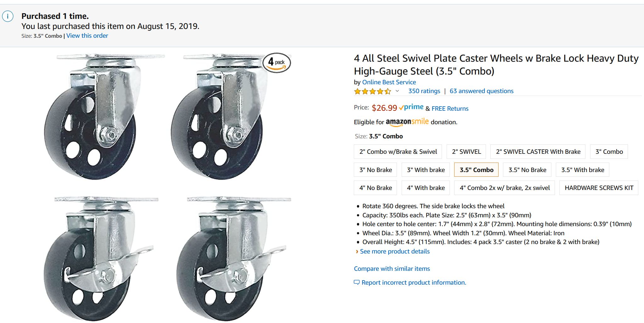
Task: Click the report speech bubble icon
Action: 357,282
